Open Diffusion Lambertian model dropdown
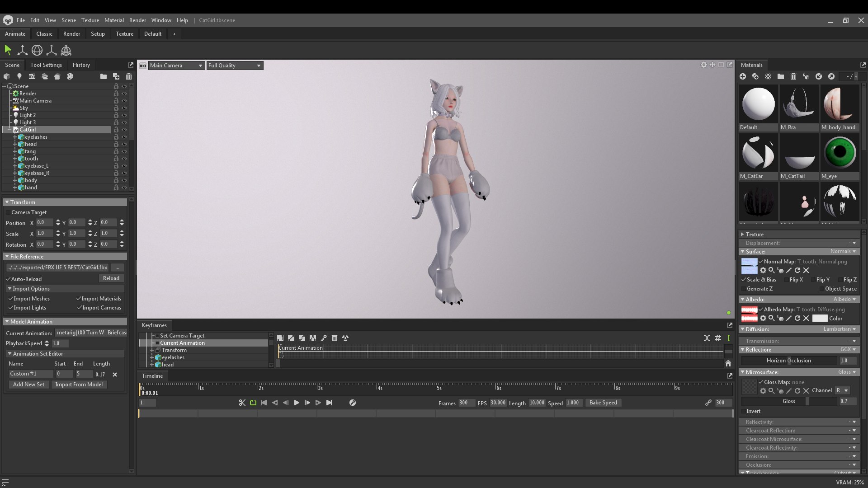This screenshot has width=868, height=488. (x=840, y=329)
